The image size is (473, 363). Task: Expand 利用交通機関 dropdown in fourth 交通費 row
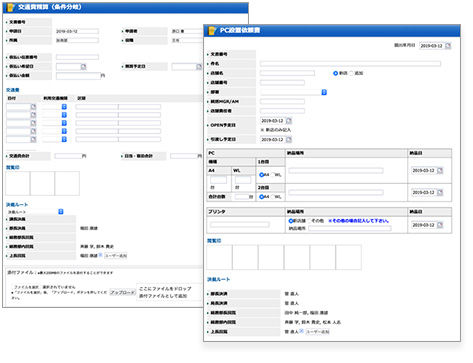click(64, 131)
